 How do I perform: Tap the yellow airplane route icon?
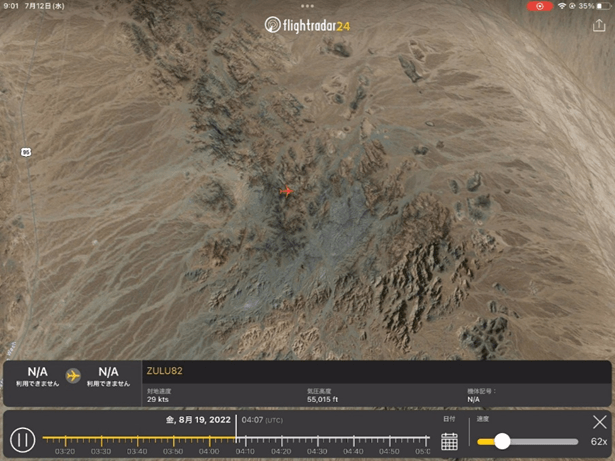tap(73, 376)
